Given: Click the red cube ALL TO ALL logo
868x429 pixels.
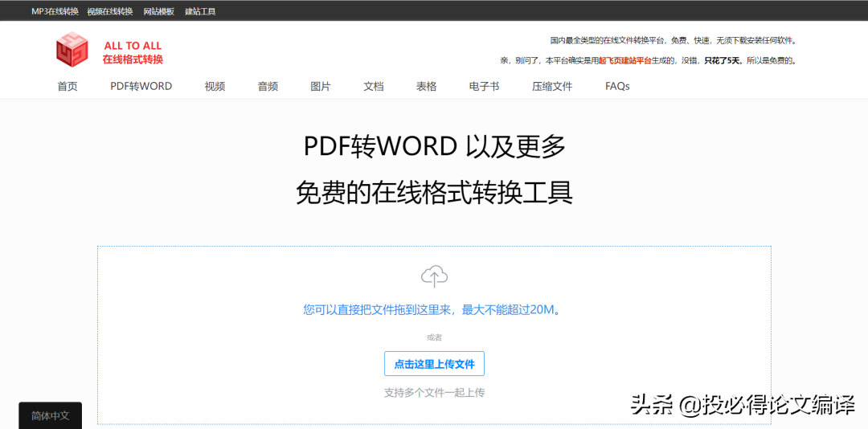Looking at the screenshot, I should tap(72, 49).
